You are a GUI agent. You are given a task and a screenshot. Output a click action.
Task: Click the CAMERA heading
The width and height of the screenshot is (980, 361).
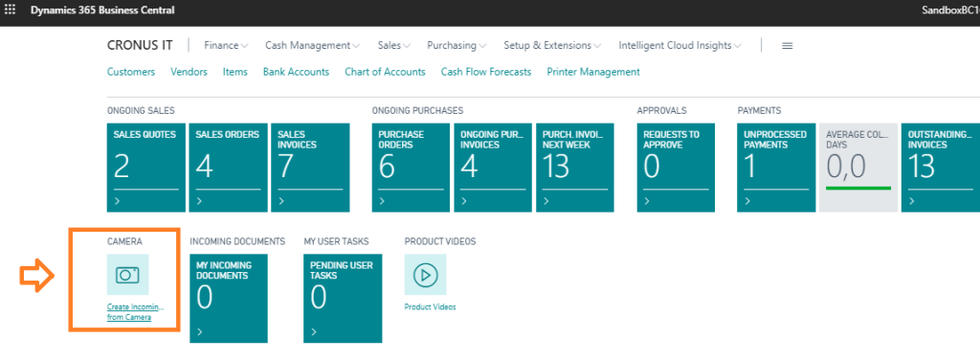[x=124, y=241]
